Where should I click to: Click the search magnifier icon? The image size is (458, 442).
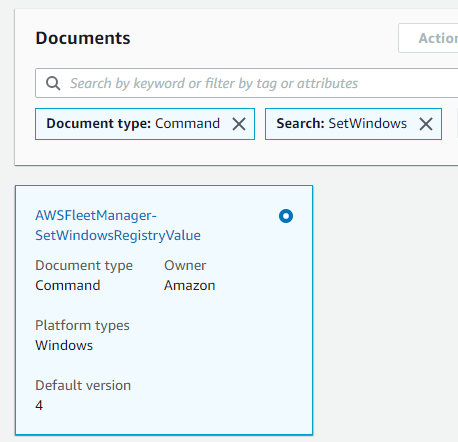pos(53,83)
